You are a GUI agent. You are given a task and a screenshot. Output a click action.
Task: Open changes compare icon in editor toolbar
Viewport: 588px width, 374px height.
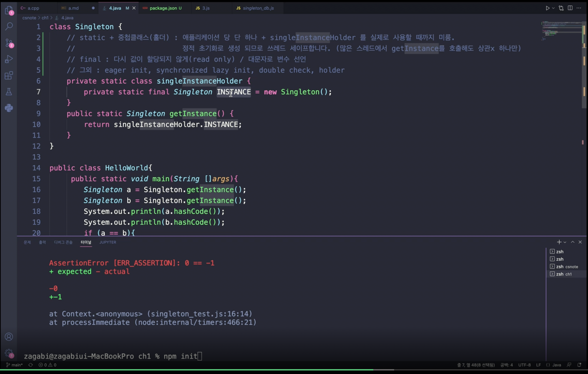point(561,8)
